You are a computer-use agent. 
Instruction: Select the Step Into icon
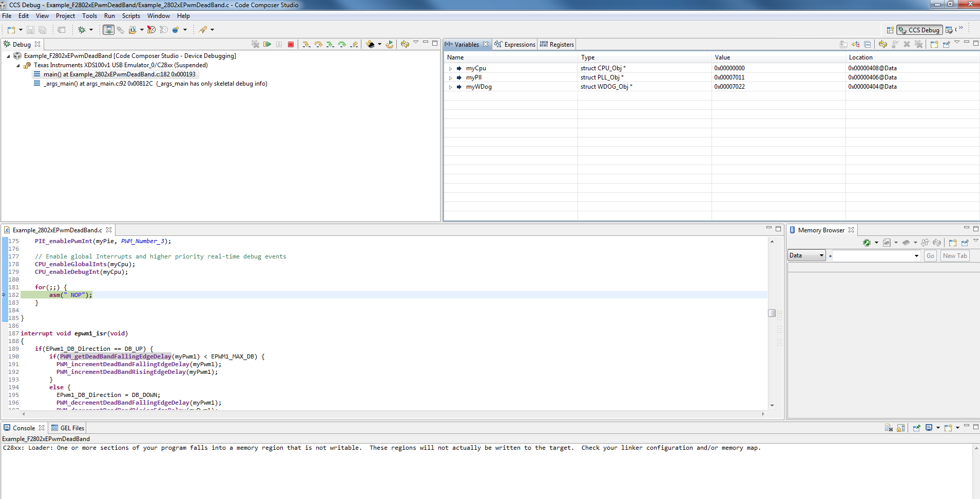click(x=307, y=44)
